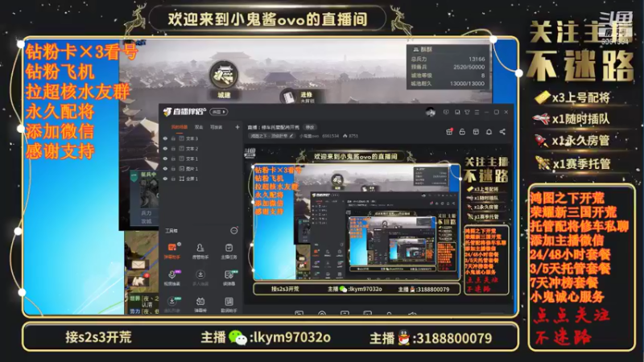
Task: Add a new scene with the plus icon
Action: point(237,127)
